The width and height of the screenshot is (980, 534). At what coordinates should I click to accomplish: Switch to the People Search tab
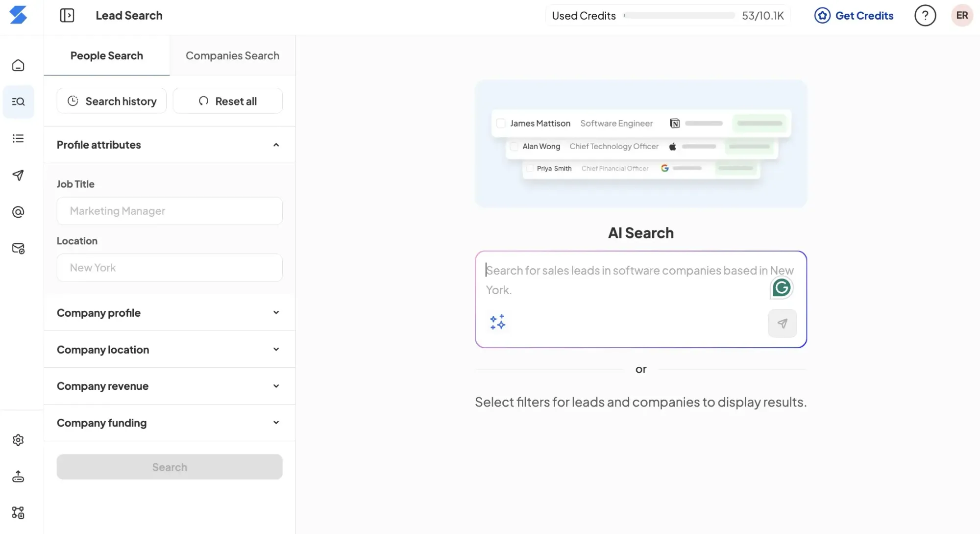(x=107, y=55)
